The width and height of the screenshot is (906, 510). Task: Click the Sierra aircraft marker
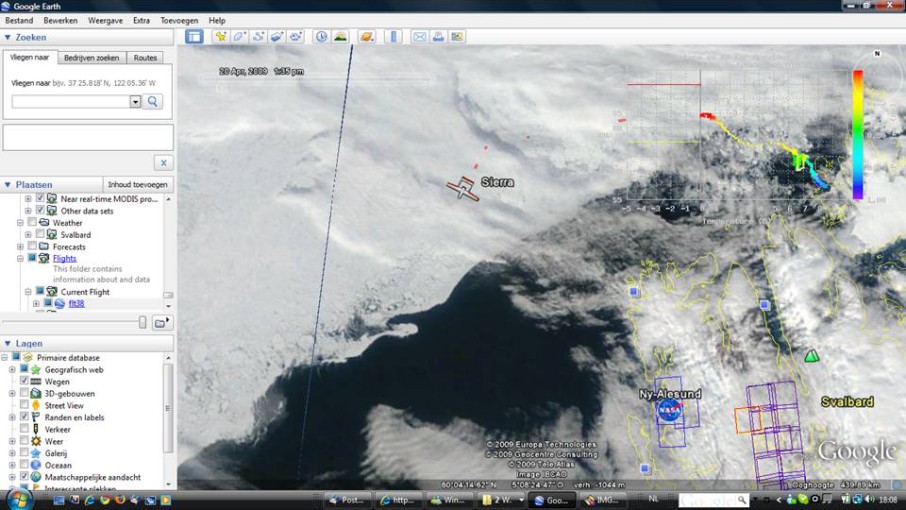(x=463, y=188)
